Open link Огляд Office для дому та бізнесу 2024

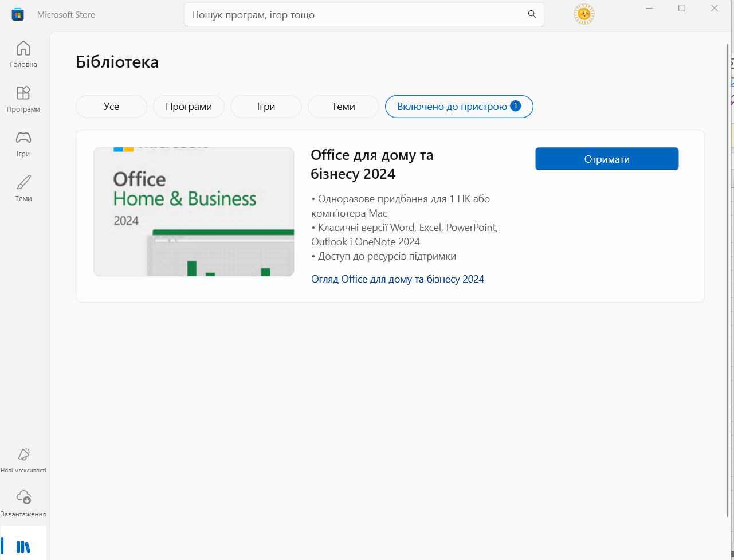tap(398, 279)
